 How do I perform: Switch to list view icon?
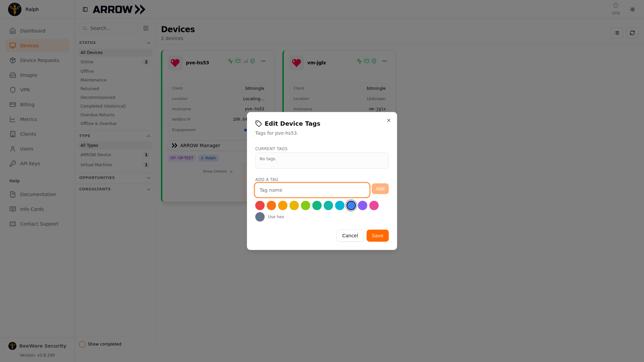616,33
